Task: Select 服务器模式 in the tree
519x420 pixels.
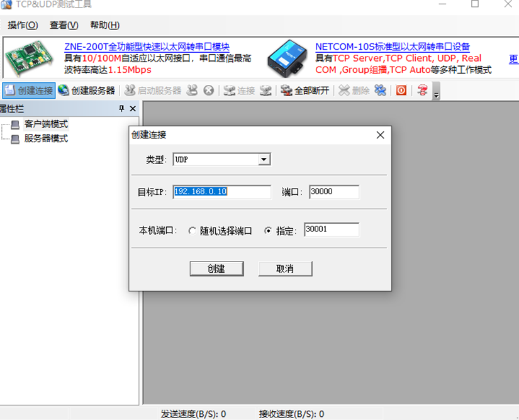Action: (46, 138)
